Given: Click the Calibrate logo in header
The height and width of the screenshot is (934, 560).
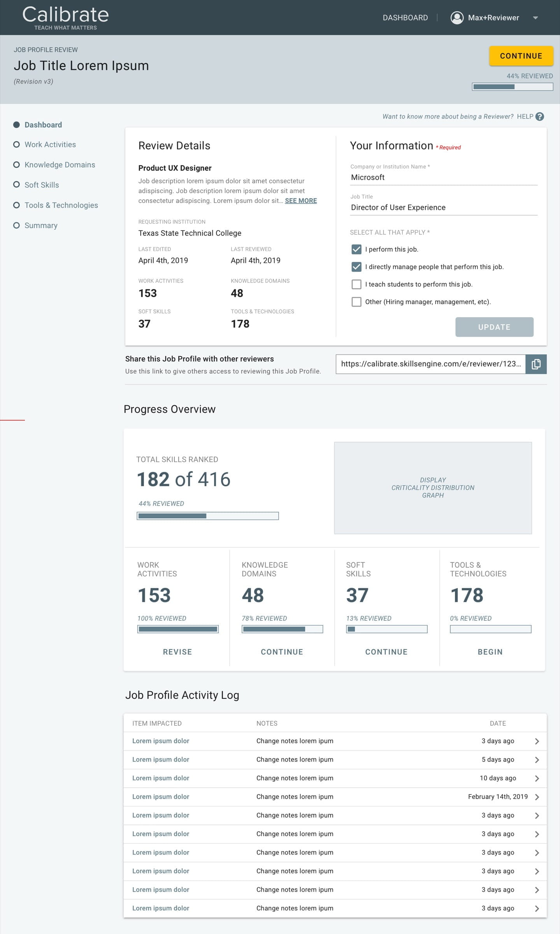Looking at the screenshot, I should click(65, 18).
